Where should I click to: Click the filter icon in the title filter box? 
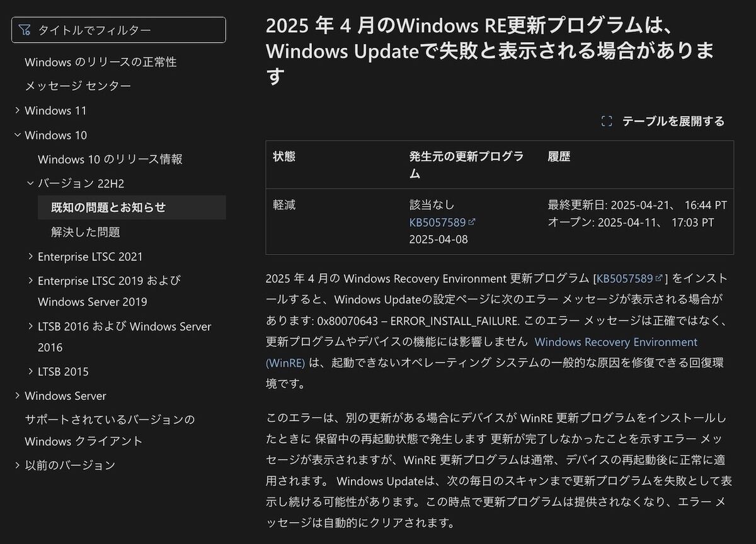pyautogui.click(x=25, y=30)
